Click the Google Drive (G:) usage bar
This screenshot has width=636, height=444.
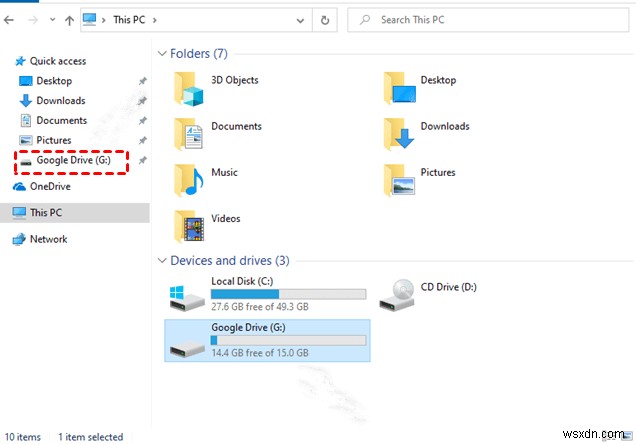coord(288,340)
